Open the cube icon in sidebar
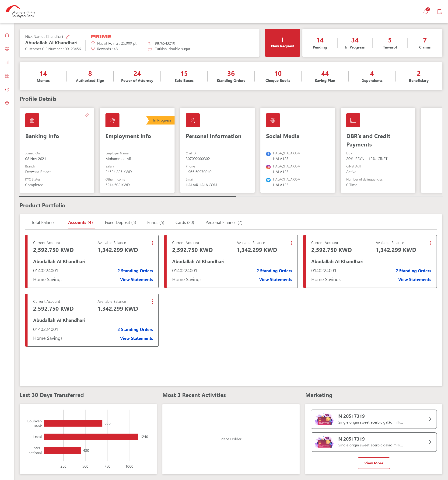Viewport: 448px width, 480px height. (x=7, y=103)
